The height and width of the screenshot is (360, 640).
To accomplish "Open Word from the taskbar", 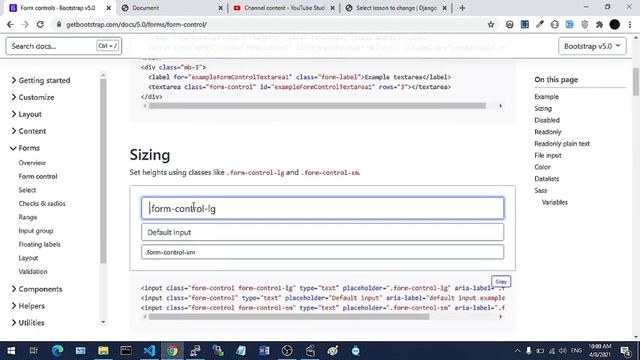I will [264, 351].
